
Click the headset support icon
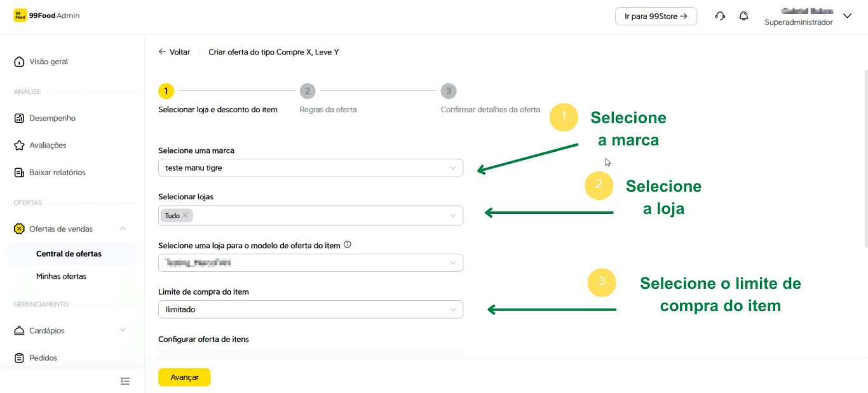click(720, 17)
